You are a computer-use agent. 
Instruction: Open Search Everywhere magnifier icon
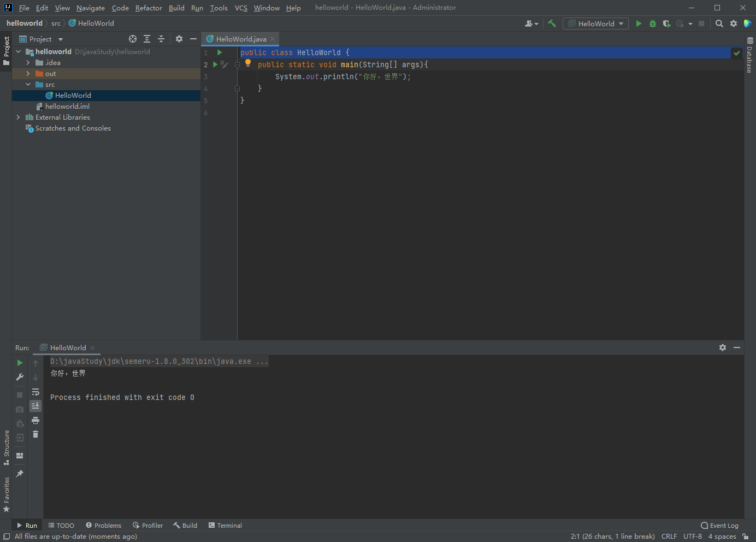[x=719, y=23]
